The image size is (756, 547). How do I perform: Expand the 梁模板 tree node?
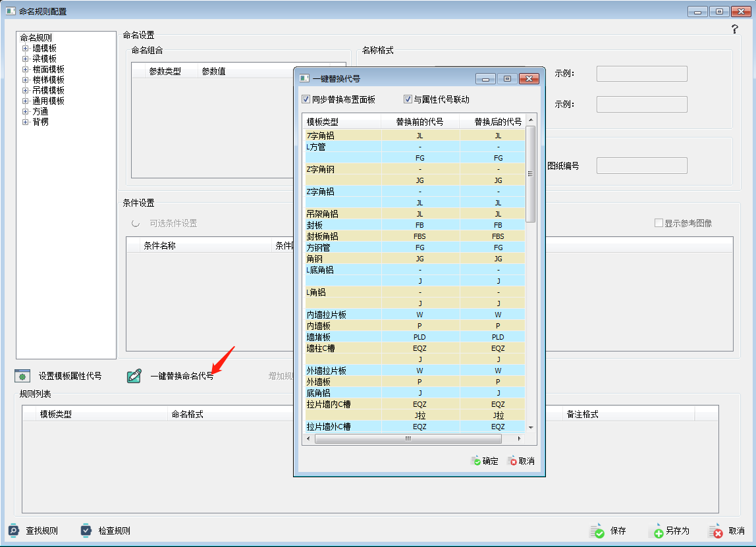(26, 59)
